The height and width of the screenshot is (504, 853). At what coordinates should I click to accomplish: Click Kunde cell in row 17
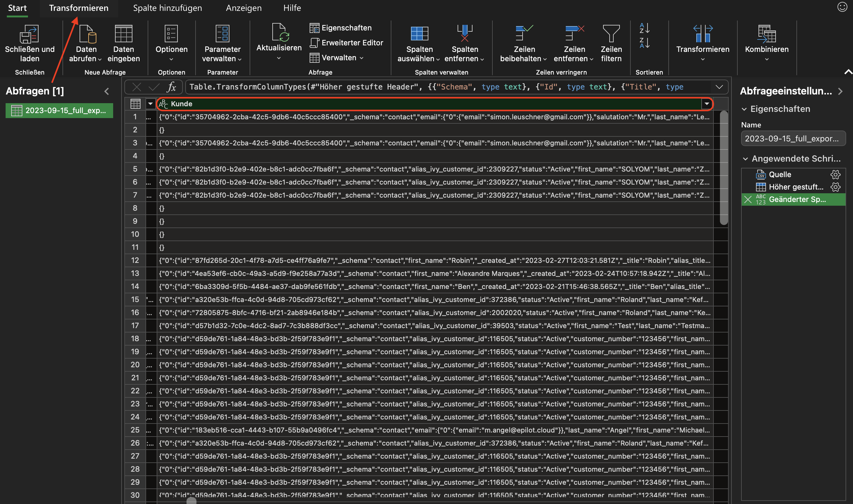coord(435,326)
